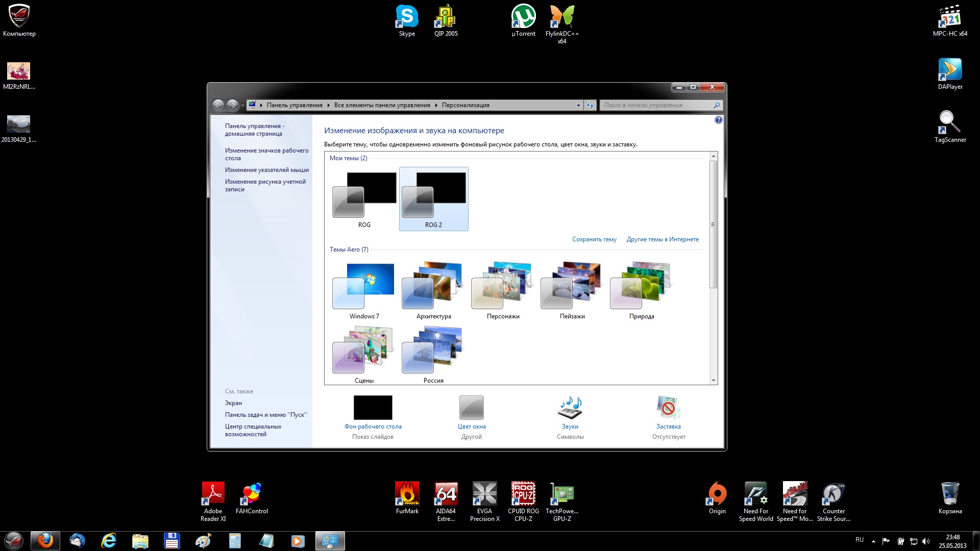Image resolution: width=980 pixels, height=551 pixels.
Task: Expand breadcrumb arrow after Панель управления
Action: click(329, 105)
